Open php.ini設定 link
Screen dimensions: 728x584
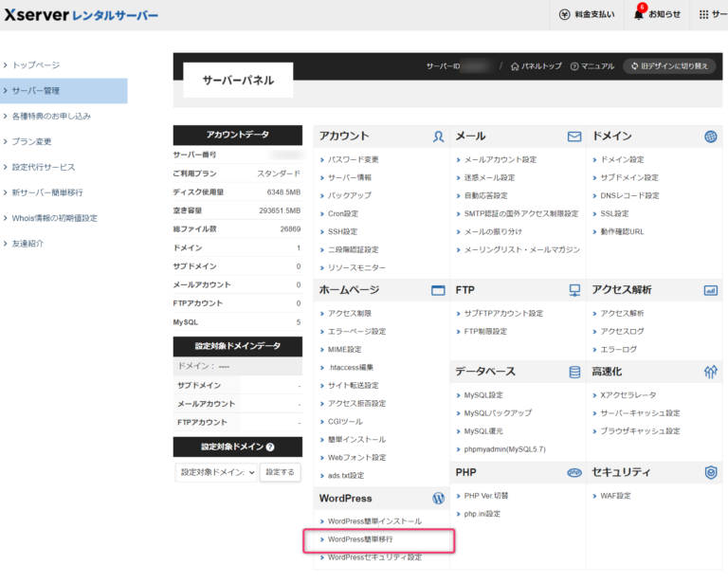pyautogui.click(x=482, y=515)
